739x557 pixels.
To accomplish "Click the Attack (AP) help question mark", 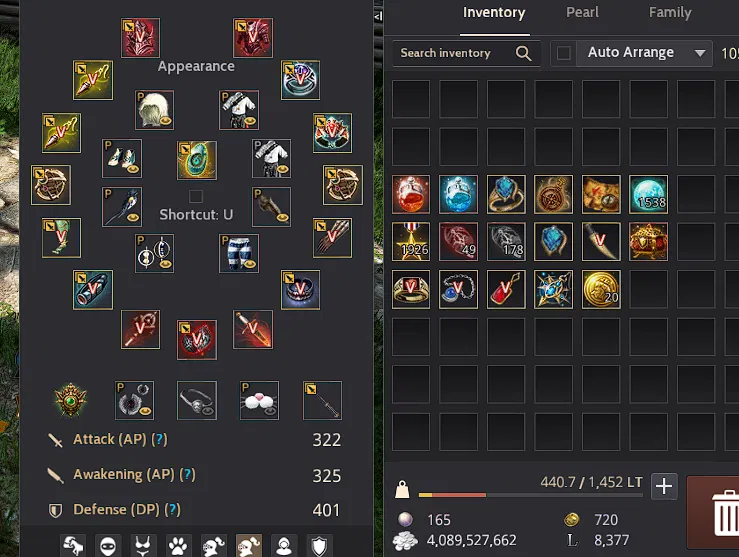I will pos(159,439).
